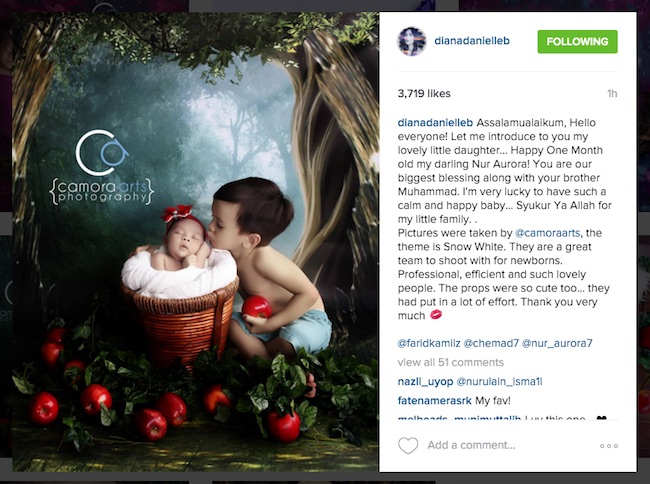
Task: Click the baby and apples photo
Action: 195,242
